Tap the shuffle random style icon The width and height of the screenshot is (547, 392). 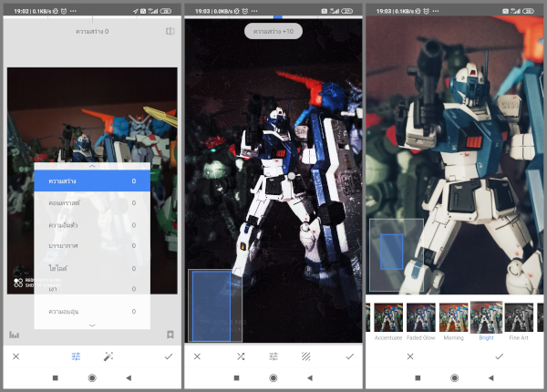[x=241, y=356]
